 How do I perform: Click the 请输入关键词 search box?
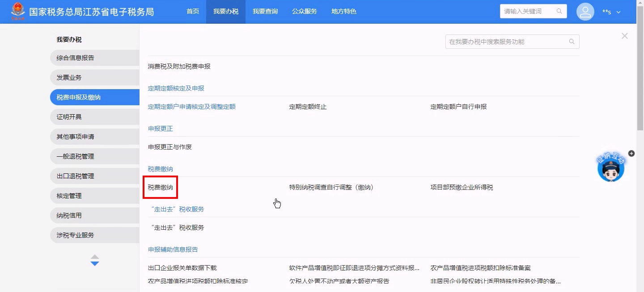[528, 11]
